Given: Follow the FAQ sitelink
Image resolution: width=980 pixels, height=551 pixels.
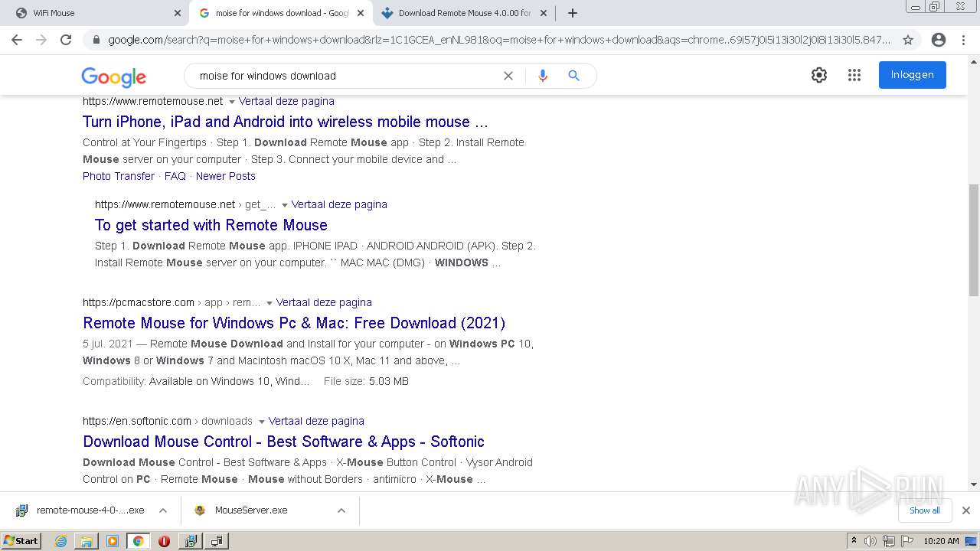Looking at the screenshot, I should pyautogui.click(x=175, y=176).
